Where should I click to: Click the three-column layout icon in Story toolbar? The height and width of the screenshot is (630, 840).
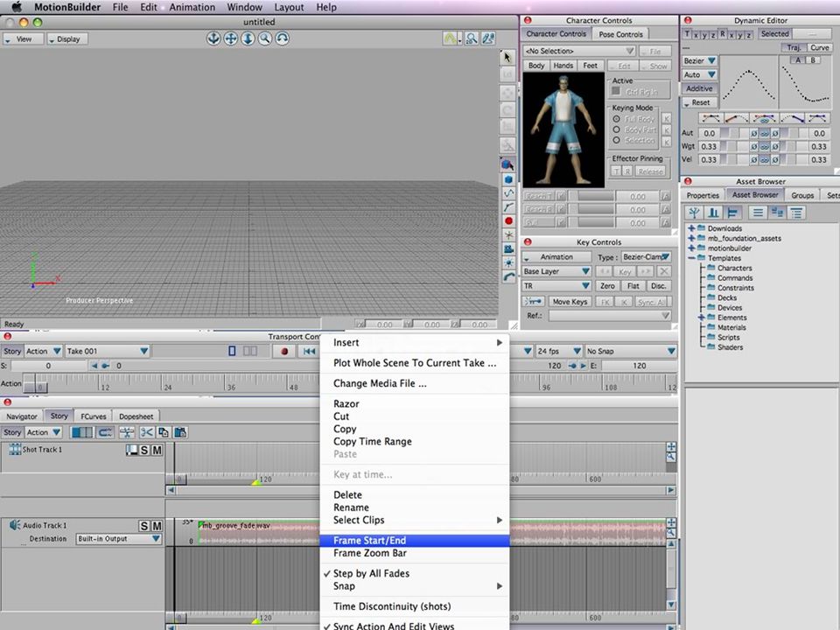tap(82, 432)
